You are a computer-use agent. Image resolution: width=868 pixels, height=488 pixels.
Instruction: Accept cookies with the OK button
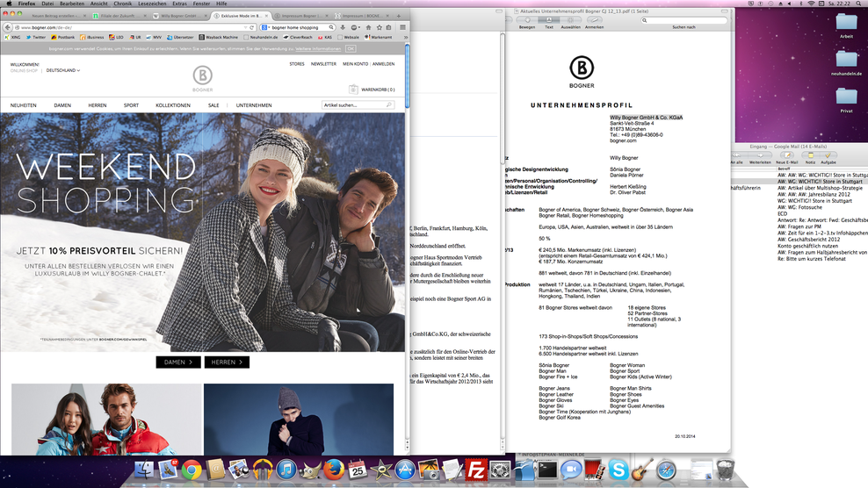click(351, 48)
